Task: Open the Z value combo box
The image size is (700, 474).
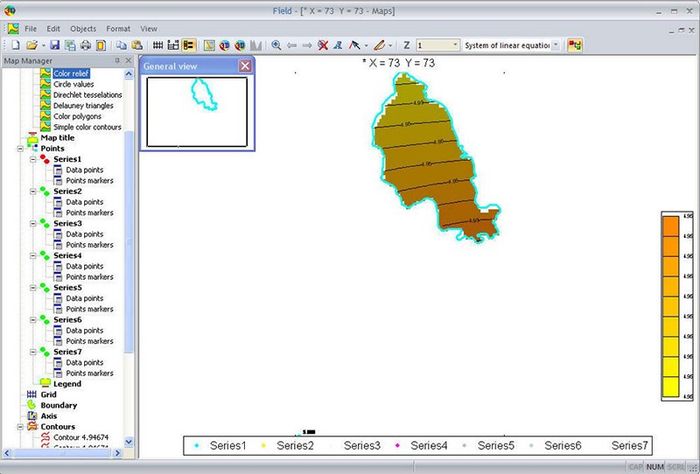Action: pyautogui.click(x=438, y=45)
